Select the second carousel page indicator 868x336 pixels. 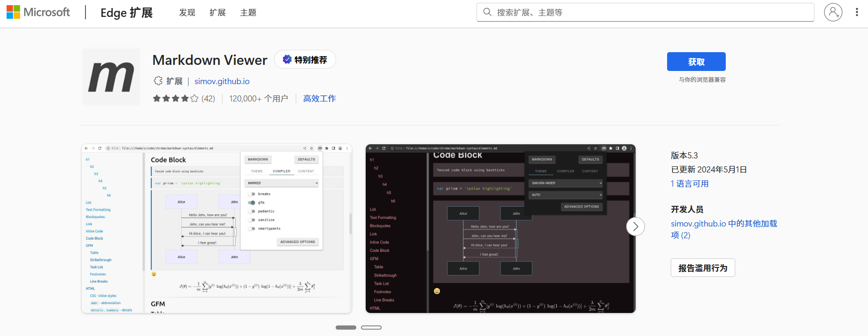[x=371, y=328]
